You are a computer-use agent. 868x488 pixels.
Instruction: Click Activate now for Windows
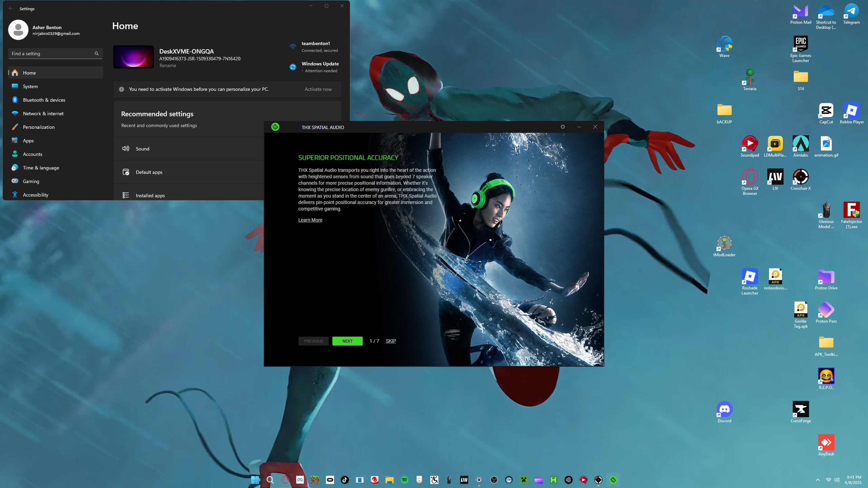click(x=318, y=89)
